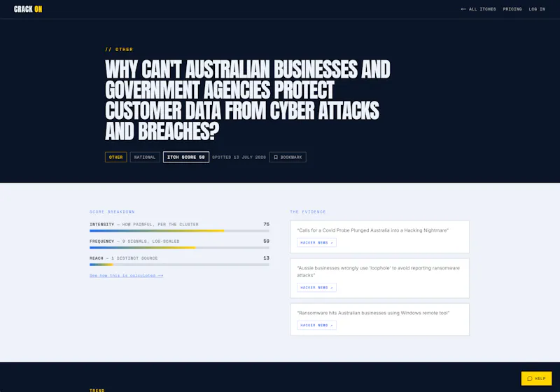Viewport: 560px width, 392px height.
Task: Bookmark this itch
Action: (x=288, y=157)
